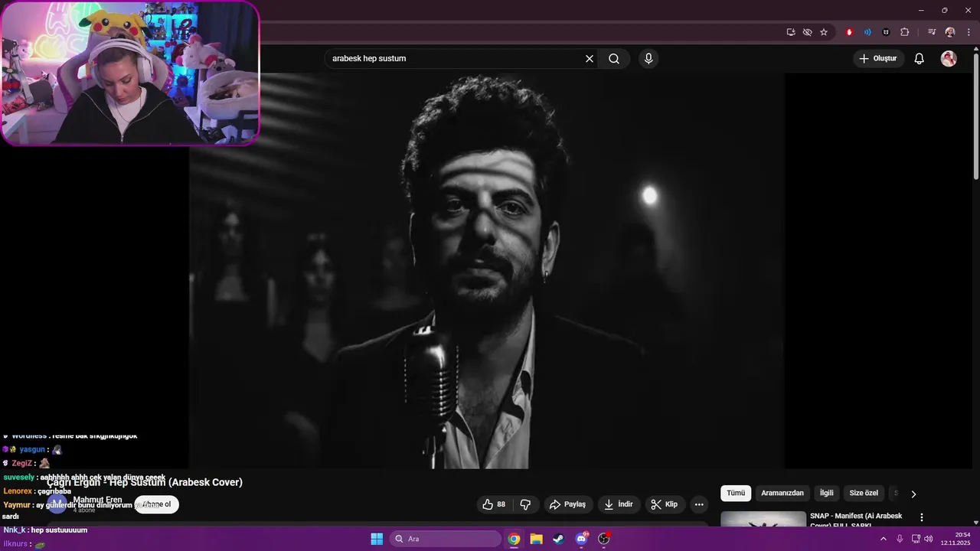980x551 pixels.
Task: Open Chrome three-dot menu
Action: coord(969,32)
